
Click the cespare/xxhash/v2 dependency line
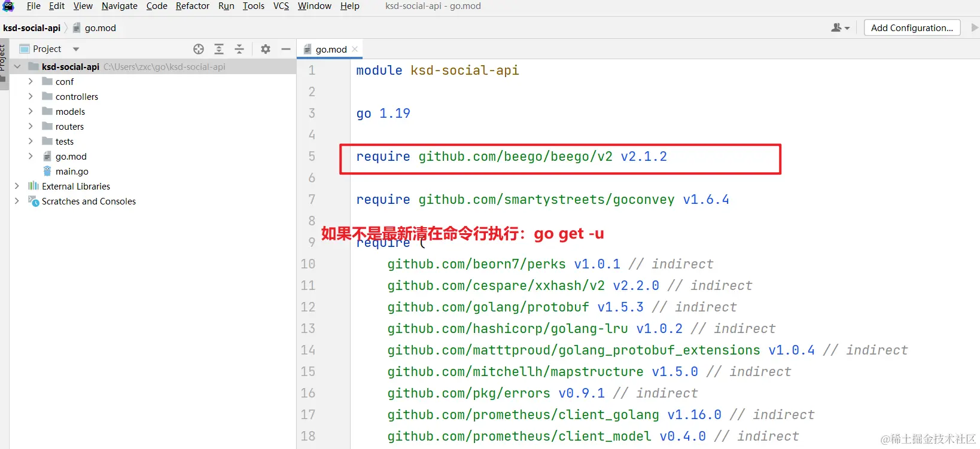tap(570, 285)
